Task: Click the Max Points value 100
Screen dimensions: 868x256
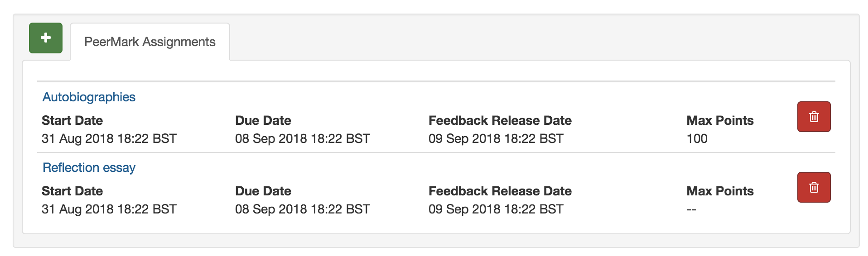Action: point(697,138)
